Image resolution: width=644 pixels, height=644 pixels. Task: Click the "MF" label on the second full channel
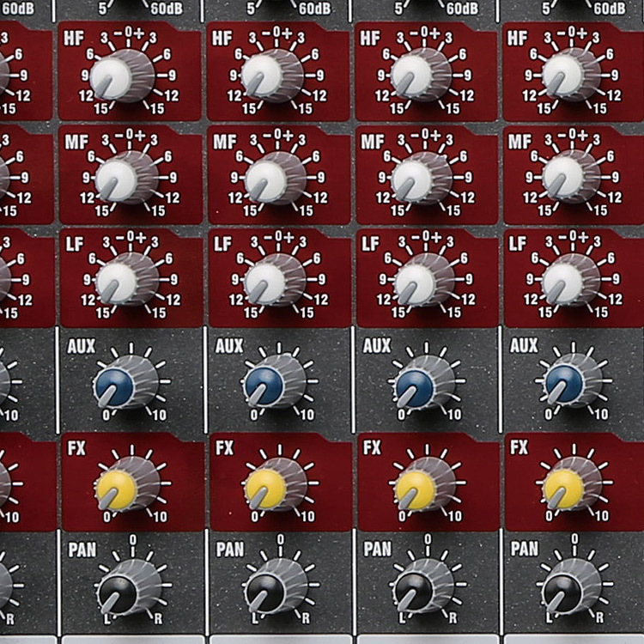(224, 142)
